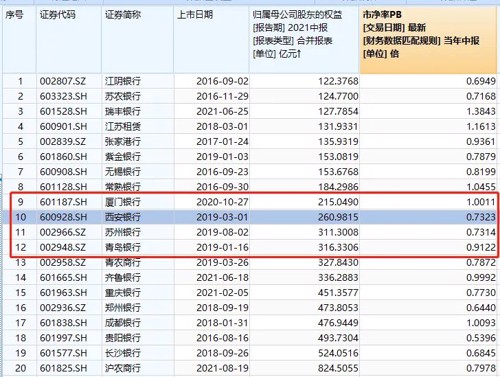Select the listing date 2021-08-19
The height and width of the screenshot is (377, 500).
[222, 368]
